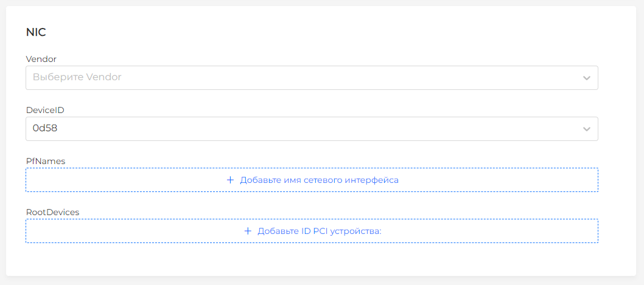Image resolution: width=644 pixels, height=285 pixels.
Task: Click the 'Выберите Vendor' placeholder text
Action: (77, 78)
